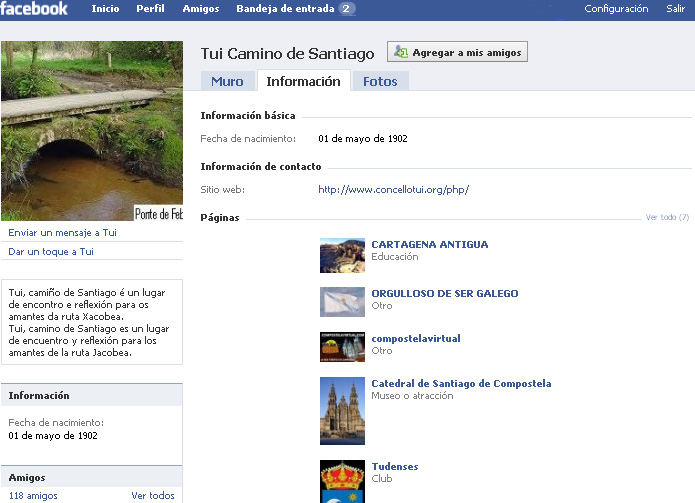
Task: Click Salir to log out
Action: (676, 9)
